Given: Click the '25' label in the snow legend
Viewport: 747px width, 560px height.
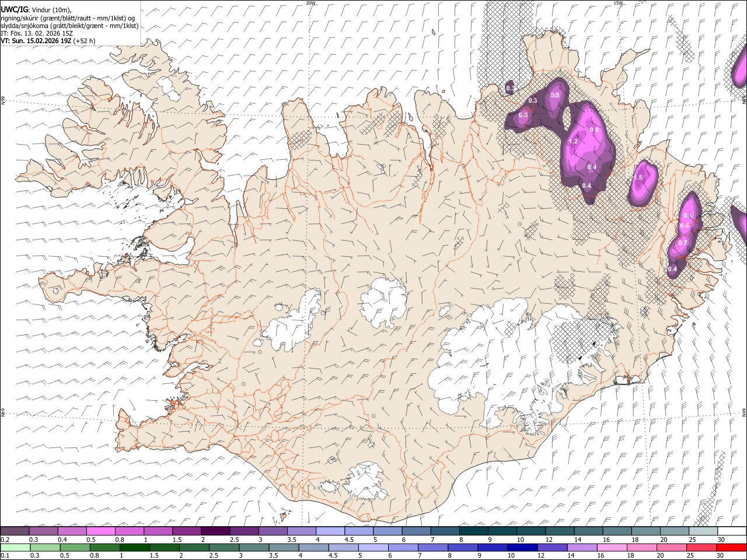Looking at the screenshot, I should (x=692, y=540).
